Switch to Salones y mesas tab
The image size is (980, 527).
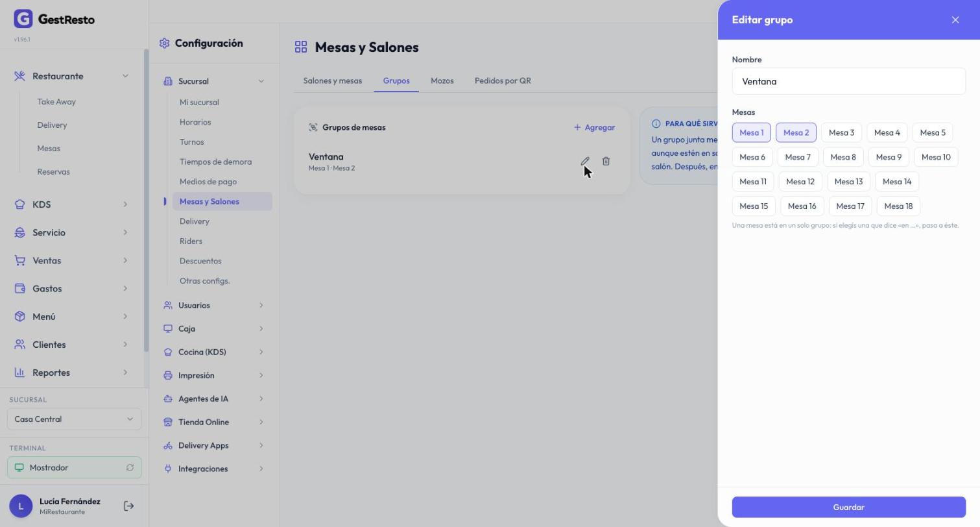click(333, 81)
